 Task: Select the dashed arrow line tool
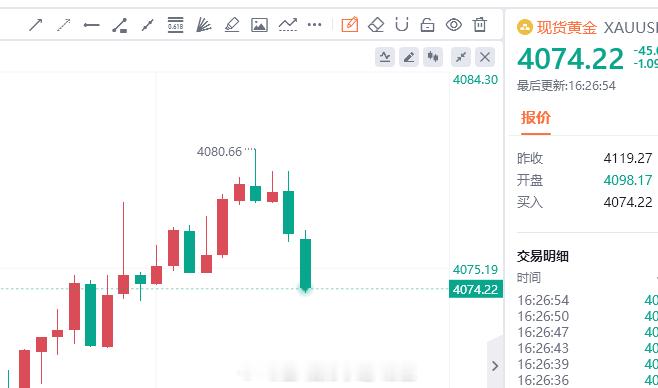[63, 25]
